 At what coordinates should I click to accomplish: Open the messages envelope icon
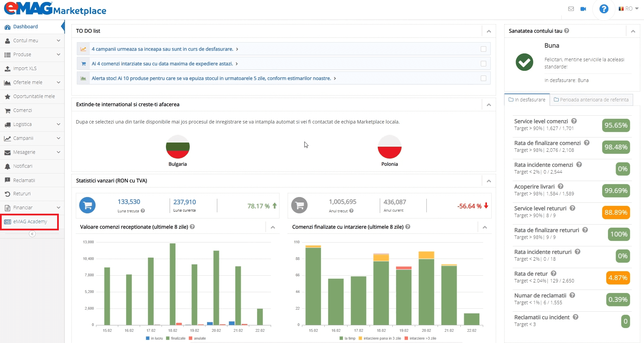[571, 9]
